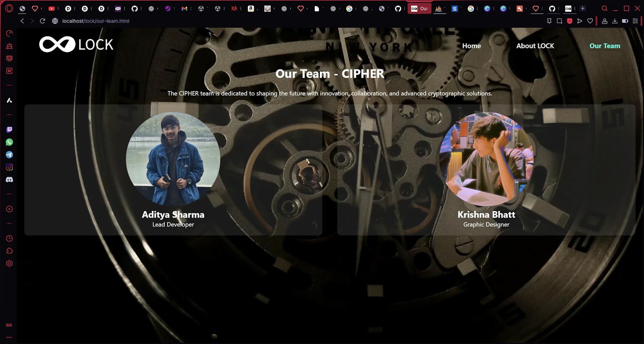Switch to the blue S tab
Viewport: 644px width, 344px height.
coord(454,9)
